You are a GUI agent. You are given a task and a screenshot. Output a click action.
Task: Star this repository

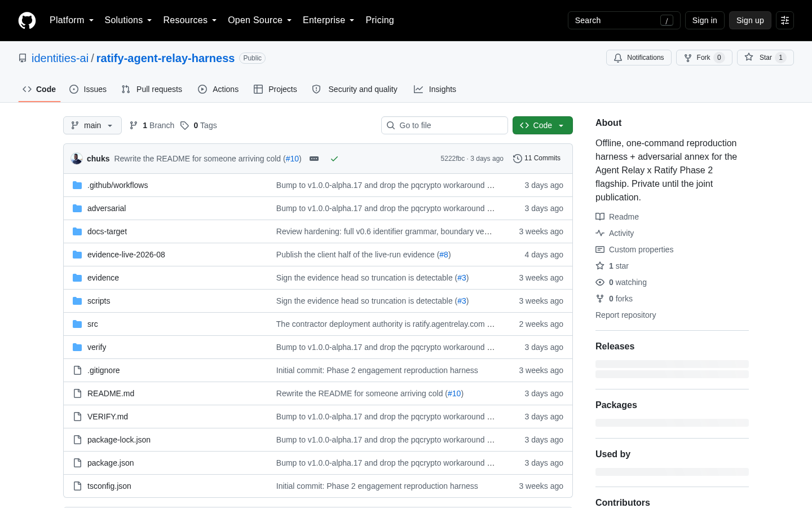765,58
